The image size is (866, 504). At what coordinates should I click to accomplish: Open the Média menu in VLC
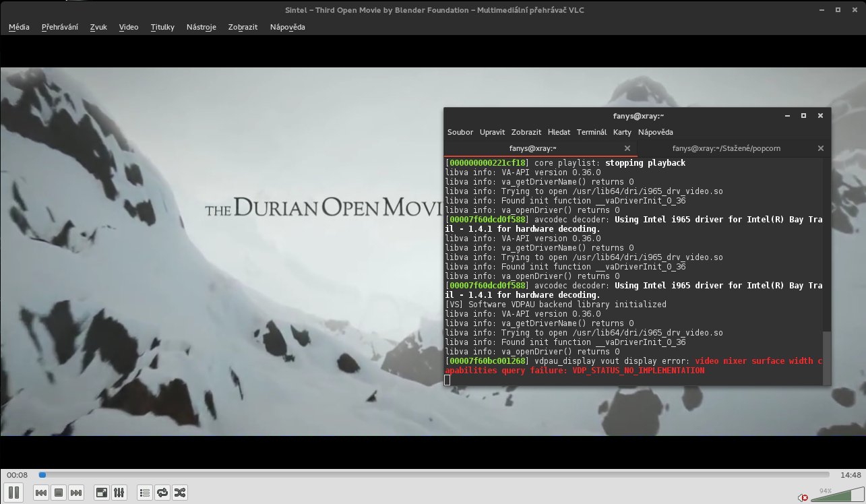pyautogui.click(x=20, y=27)
